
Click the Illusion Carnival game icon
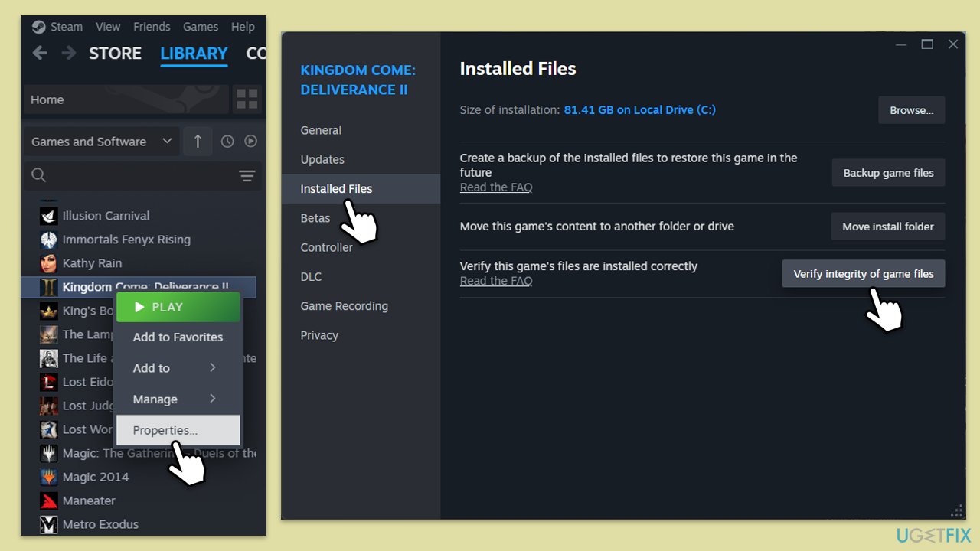[x=49, y=216]
